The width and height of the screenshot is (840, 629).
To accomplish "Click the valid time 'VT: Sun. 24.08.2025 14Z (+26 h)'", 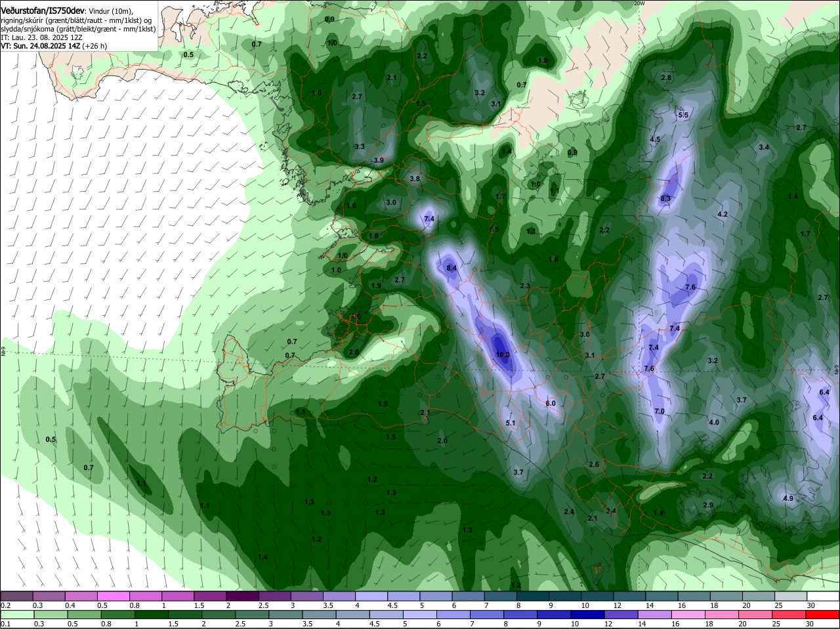I will 54,46.
